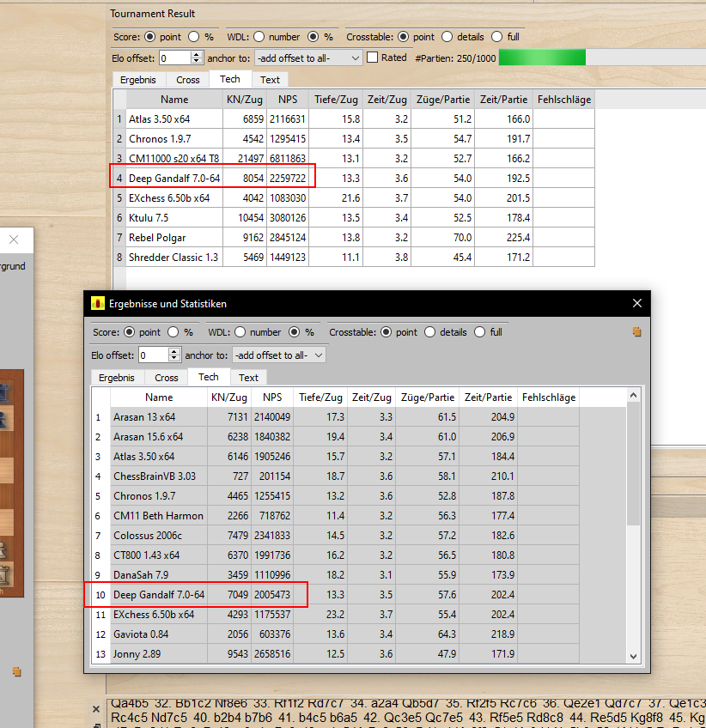Sort by NPS column header in Tournament Result
706x728 pixels.
point(287,100)
